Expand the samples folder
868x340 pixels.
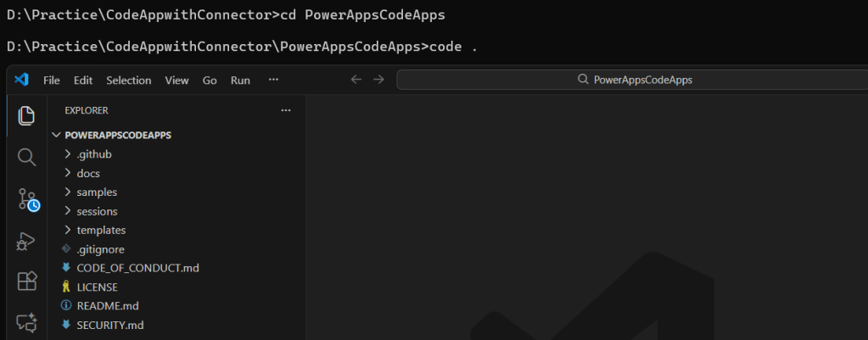96,192
